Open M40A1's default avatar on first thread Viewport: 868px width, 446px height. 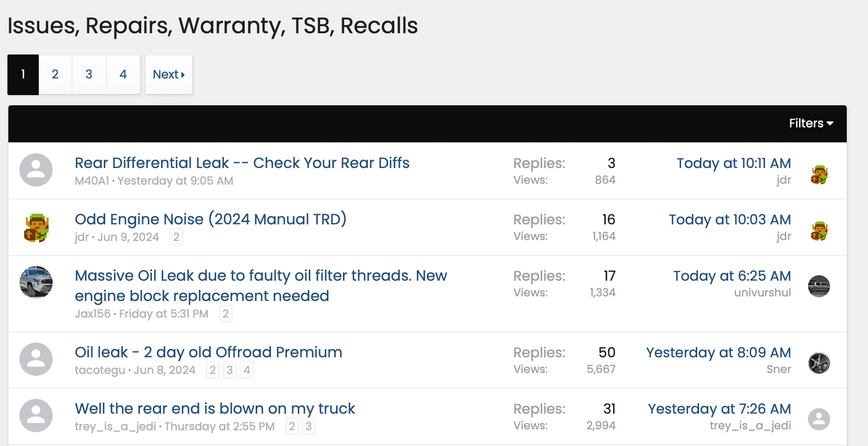point(36,170)
